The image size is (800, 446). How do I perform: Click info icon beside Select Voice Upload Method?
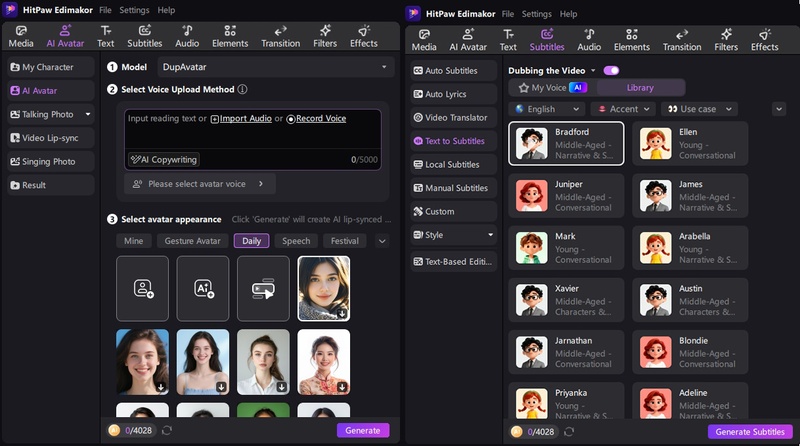[x=243, y=89]
